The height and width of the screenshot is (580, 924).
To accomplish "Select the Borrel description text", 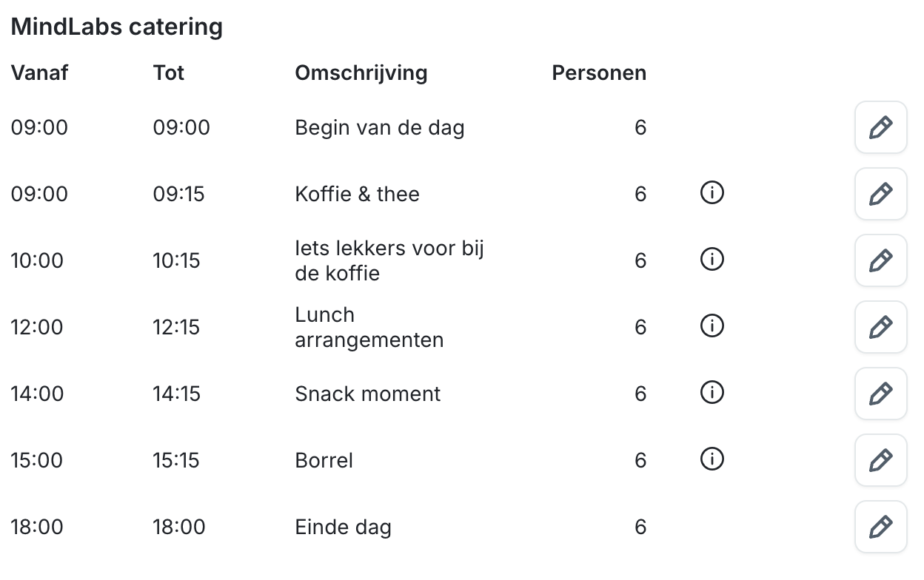I will click(x=324, y=460).
